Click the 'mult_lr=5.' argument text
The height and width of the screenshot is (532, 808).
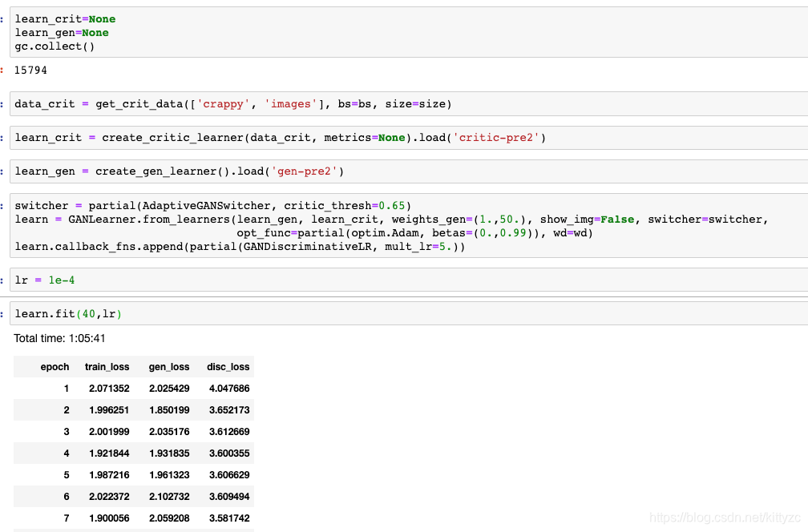click(x=419, y=246)
